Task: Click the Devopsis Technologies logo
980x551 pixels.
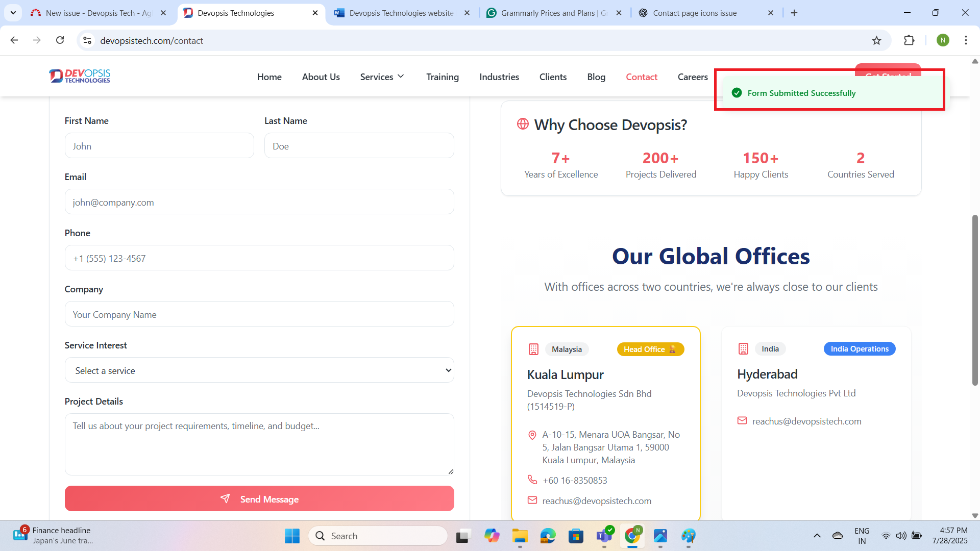Action: coord(80,76)
